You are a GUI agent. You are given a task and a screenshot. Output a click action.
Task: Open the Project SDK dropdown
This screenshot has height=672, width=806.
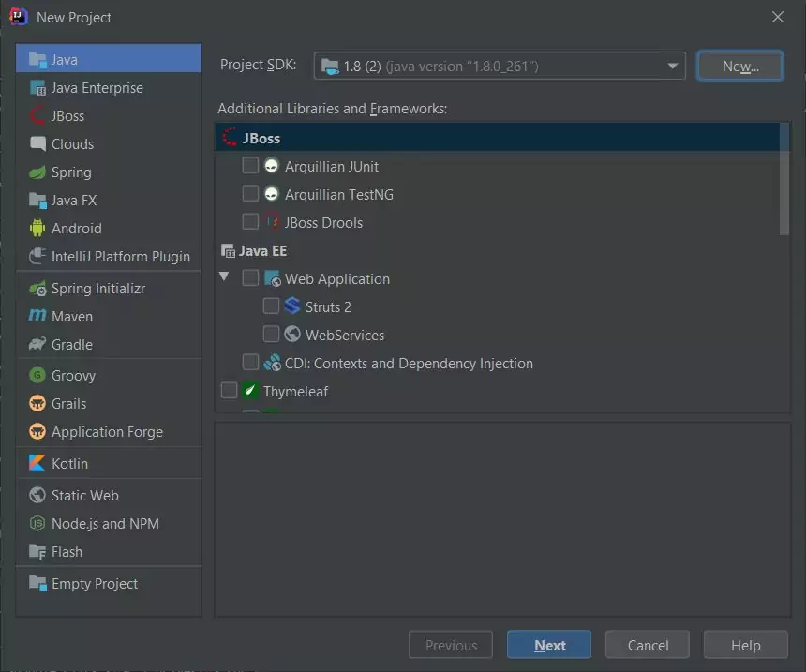tap(500, 66)
